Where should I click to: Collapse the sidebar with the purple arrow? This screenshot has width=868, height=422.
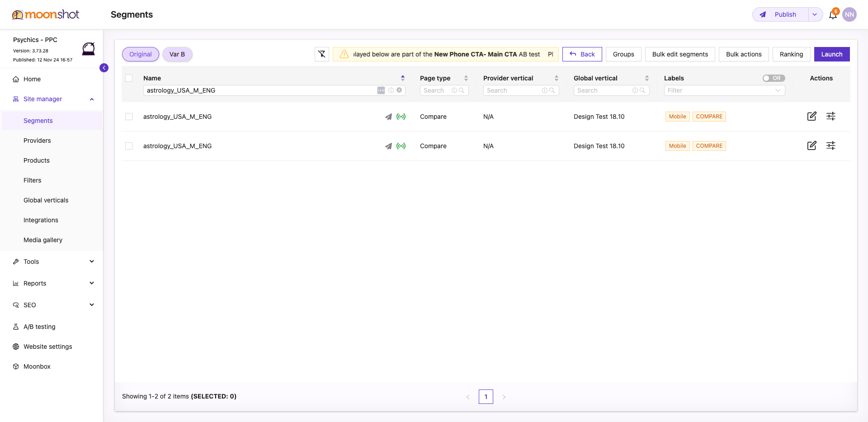coord(104,68)
